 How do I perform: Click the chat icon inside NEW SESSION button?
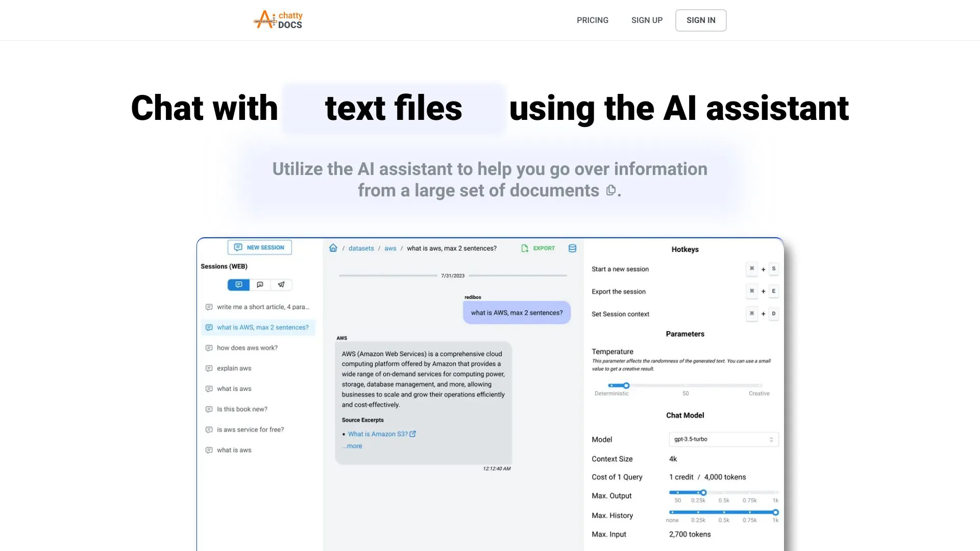tap(238, 247)
